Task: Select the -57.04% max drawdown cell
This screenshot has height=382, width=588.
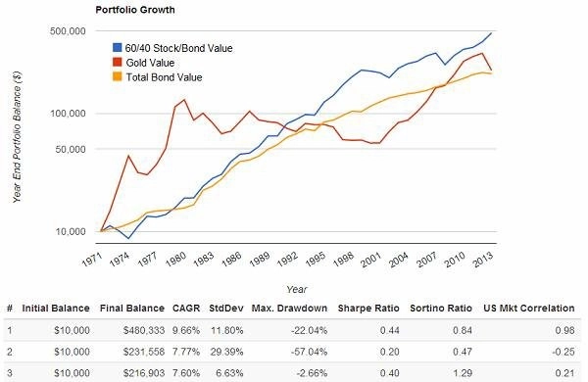Action: 309,352
